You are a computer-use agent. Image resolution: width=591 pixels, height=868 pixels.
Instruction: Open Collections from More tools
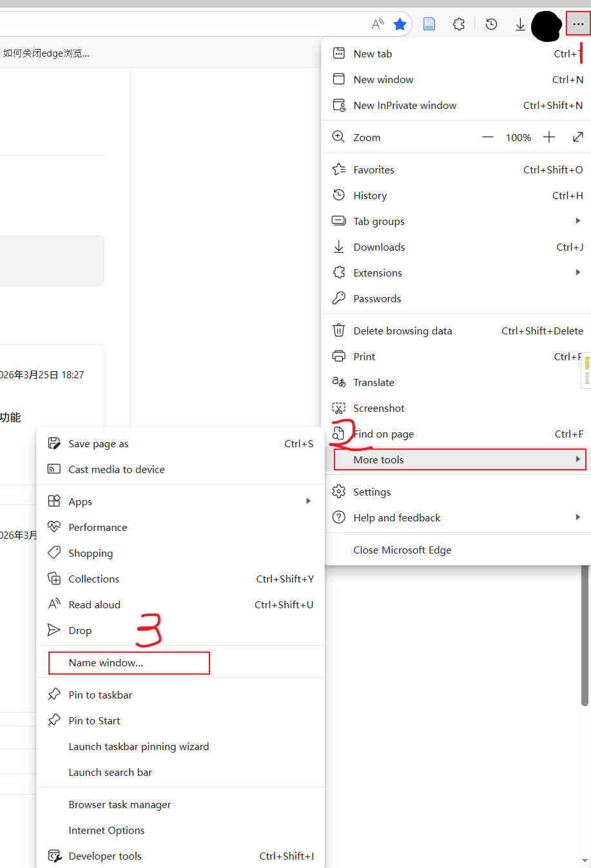point(180,579)
